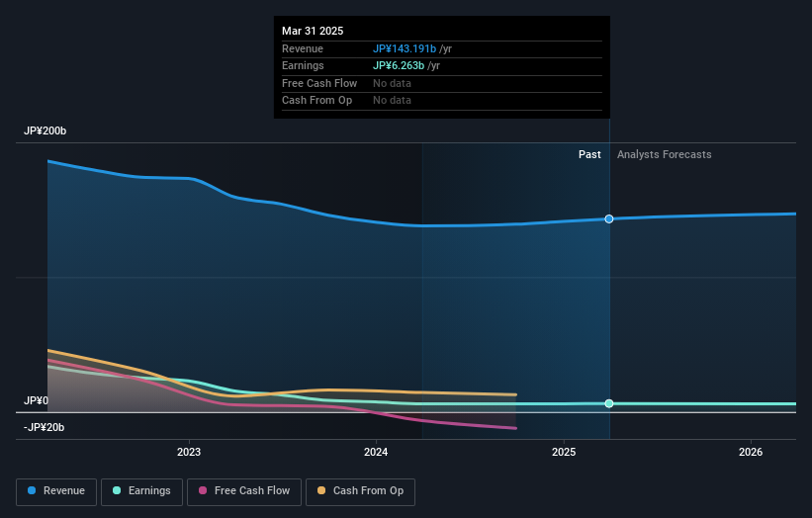Click the JP¥143.191b revenue value

click(405, 48)
